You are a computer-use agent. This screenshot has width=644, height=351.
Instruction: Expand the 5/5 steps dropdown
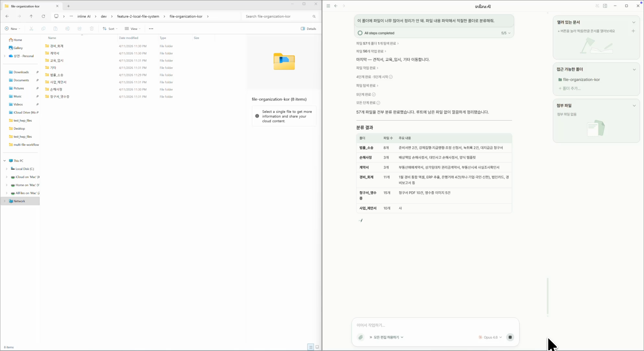[506, 33]
